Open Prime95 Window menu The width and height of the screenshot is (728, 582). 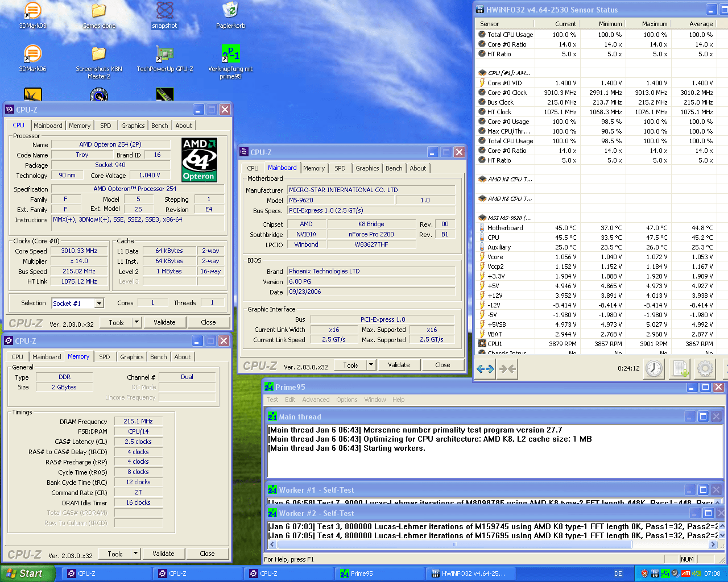[x=375, y=400]
